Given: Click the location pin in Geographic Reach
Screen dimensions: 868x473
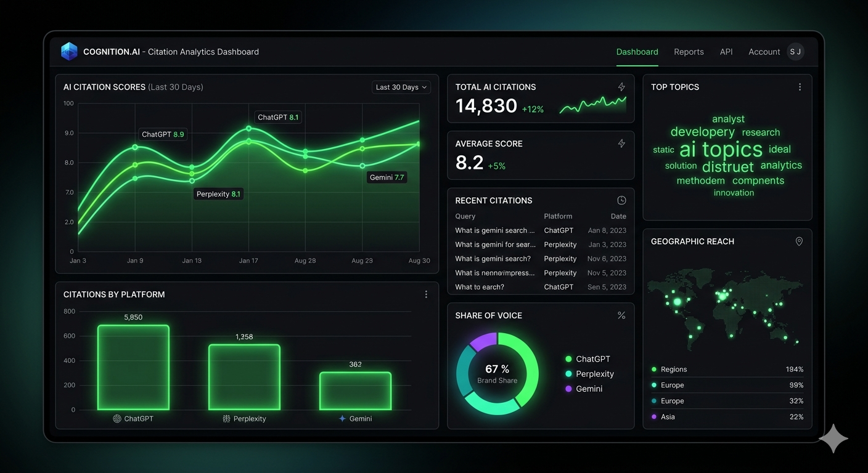Looking at the screenshot, I should click(x=799, y=241).
